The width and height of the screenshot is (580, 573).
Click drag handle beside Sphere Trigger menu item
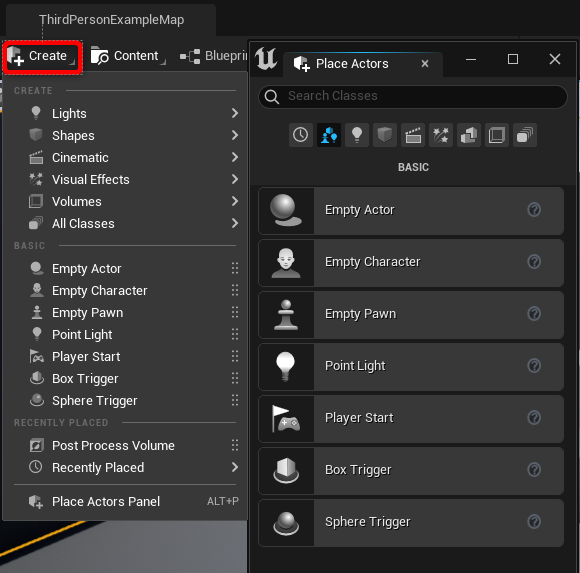click(235, 400)
